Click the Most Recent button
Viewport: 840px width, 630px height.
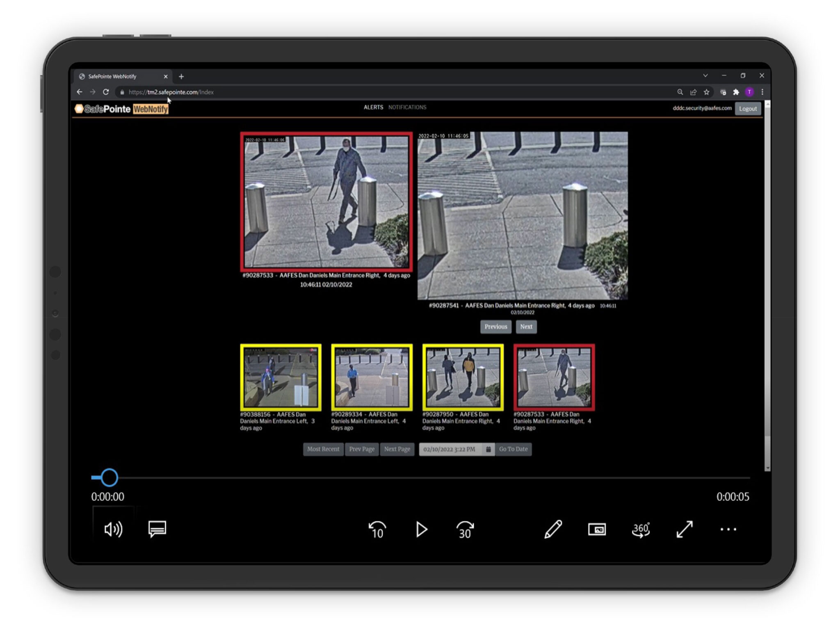[x=323, y=449]
